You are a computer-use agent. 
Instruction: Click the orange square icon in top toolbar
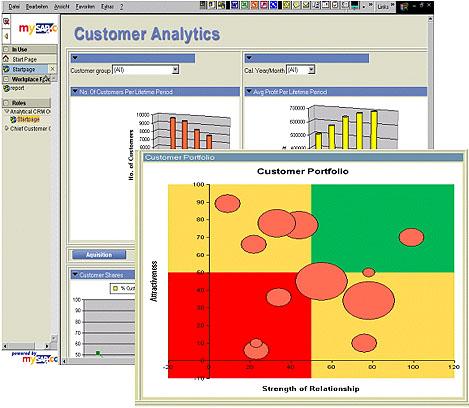coord(254,5)
